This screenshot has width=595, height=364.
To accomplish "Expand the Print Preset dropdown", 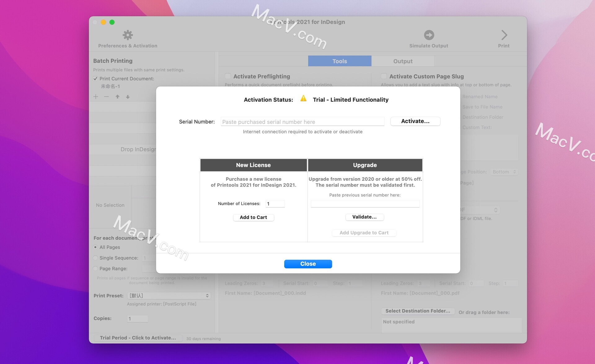I will click(x=167, y=296).
